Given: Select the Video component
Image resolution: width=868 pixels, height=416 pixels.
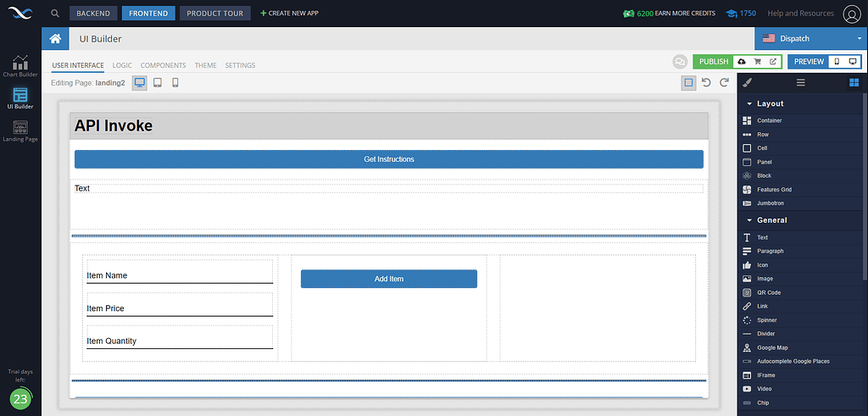Looking at the screenshot, I should click(800, 389).
